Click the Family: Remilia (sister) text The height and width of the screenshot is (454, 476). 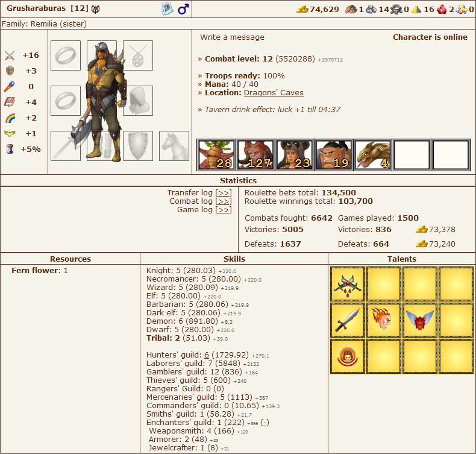44,24
